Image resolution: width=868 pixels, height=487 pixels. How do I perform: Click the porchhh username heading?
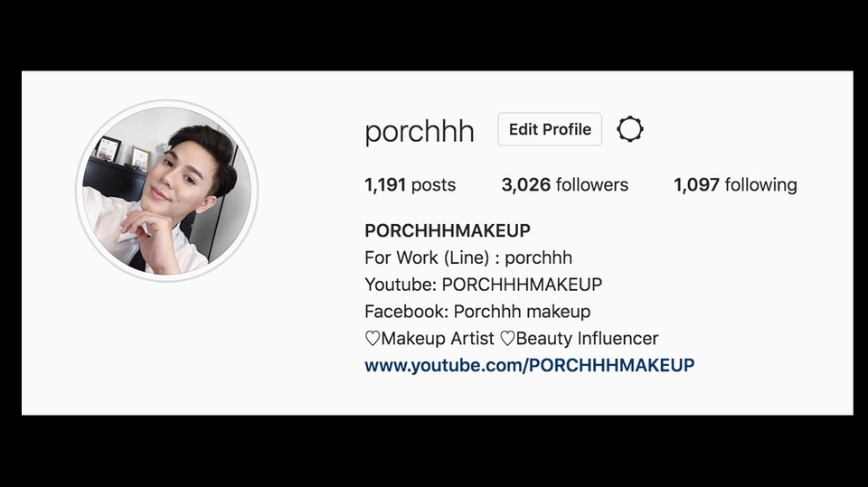(x=420, y=132)
